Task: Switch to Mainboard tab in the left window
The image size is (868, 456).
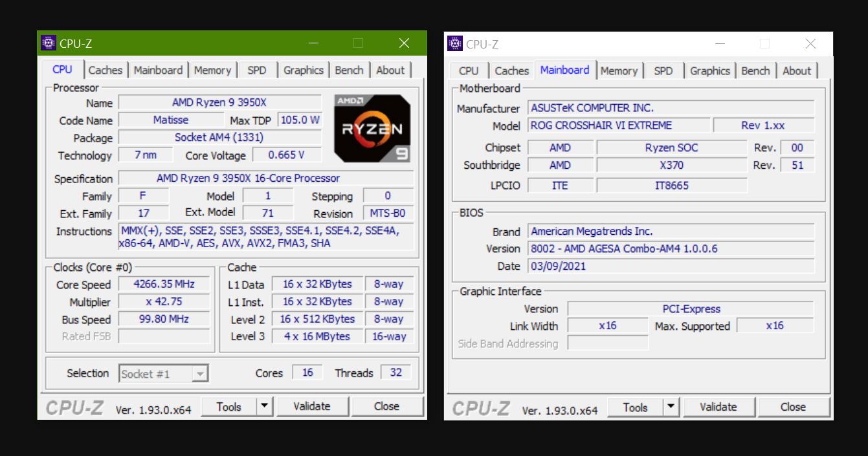Action: pyautogui.click(x=158, y=70)
